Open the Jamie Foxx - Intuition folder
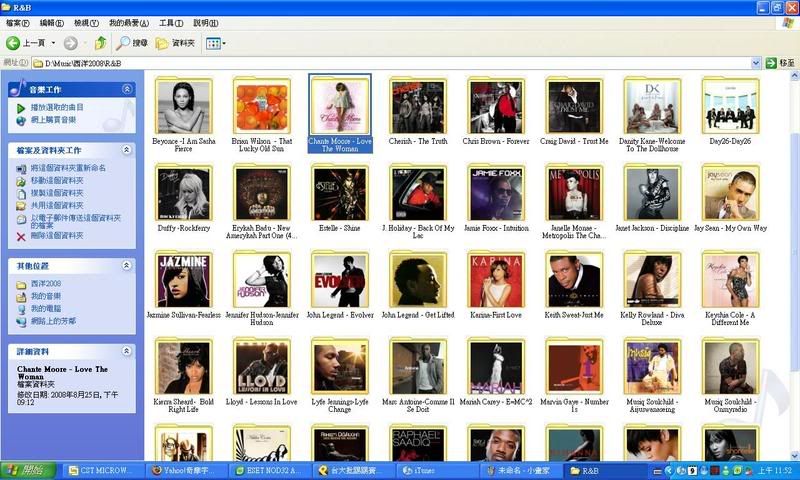 coord(496,194)
